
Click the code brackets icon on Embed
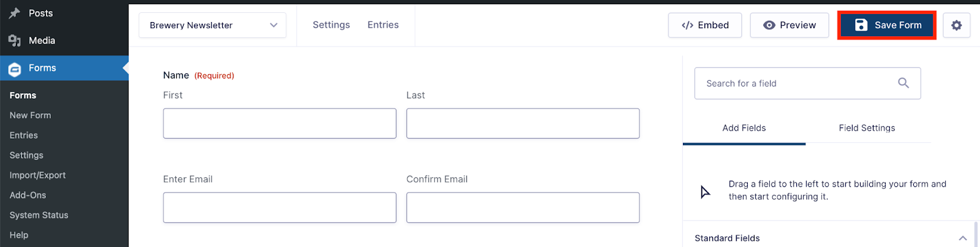pyautogui.click(x=687, y=25)
